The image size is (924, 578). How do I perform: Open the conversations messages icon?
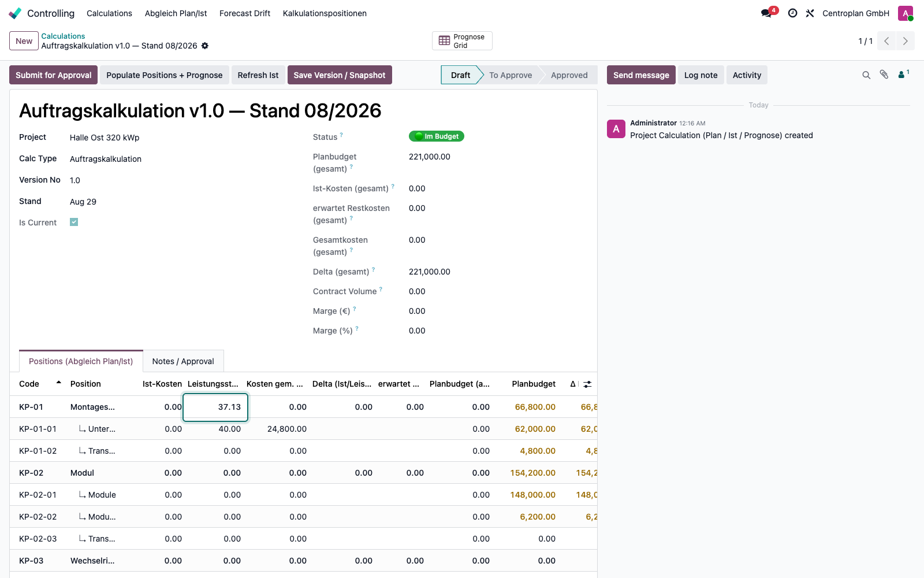(766, 13)
